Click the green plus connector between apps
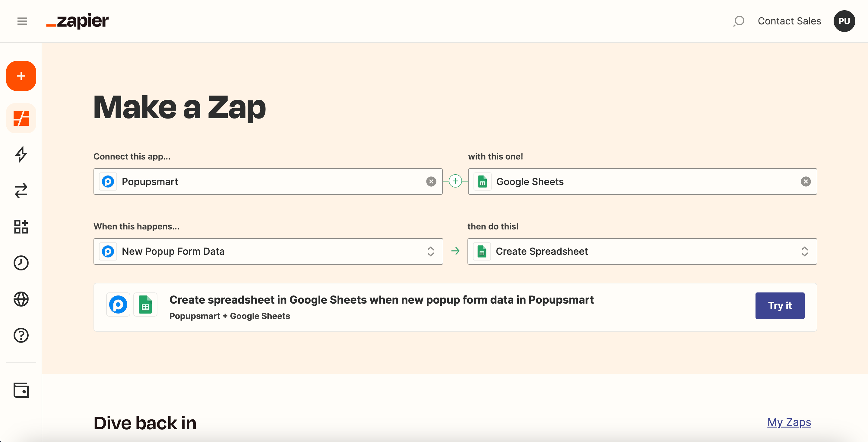 coord(455,181)
